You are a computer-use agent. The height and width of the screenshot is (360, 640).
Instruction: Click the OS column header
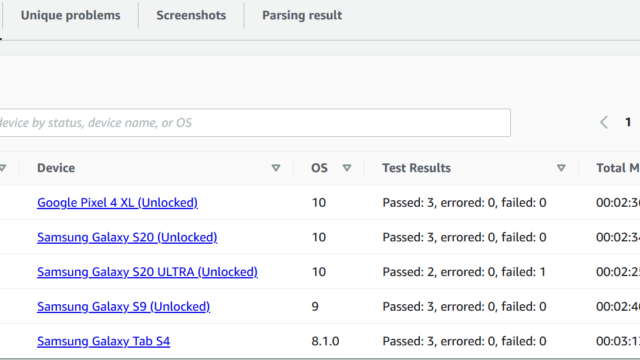tap(319, 168)
